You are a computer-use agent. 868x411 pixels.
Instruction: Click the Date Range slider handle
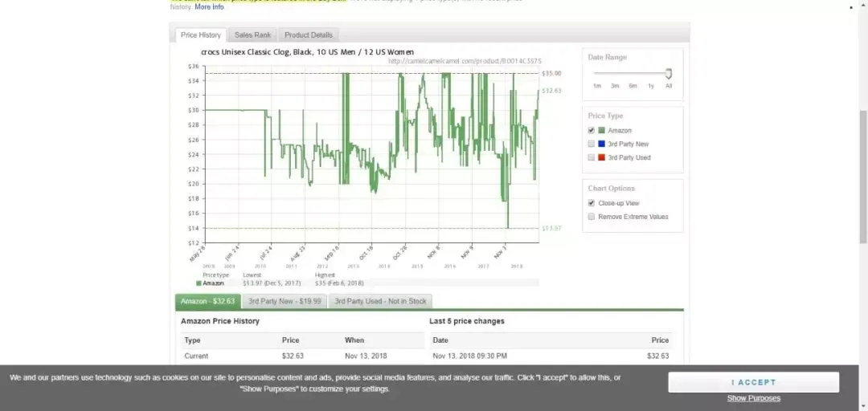point(669,74)
